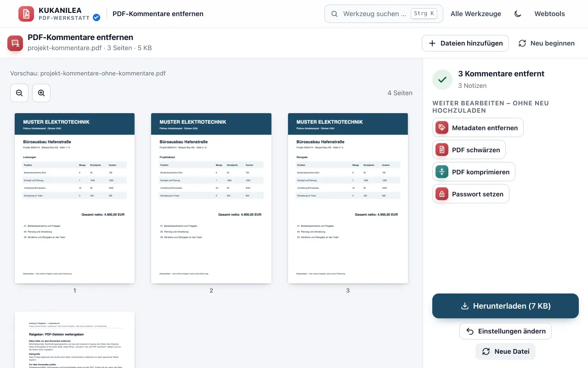Select page 1 thumbnail

click(74, 198)
